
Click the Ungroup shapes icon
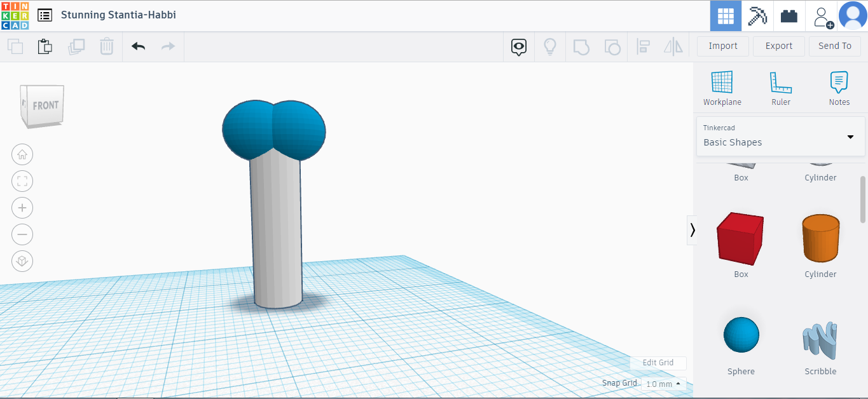click(x=612, y=46)
